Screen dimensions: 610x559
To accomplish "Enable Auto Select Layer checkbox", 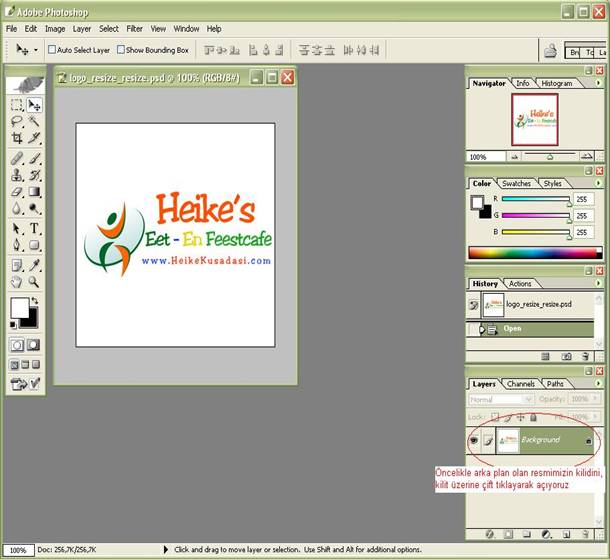I will (x=52, y=50).
